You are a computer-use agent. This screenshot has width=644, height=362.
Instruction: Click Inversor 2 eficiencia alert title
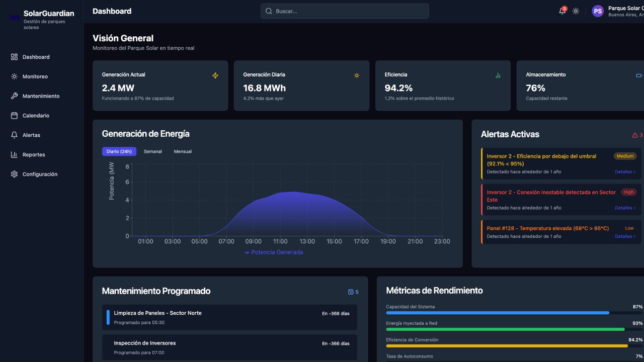coord(541,160)
